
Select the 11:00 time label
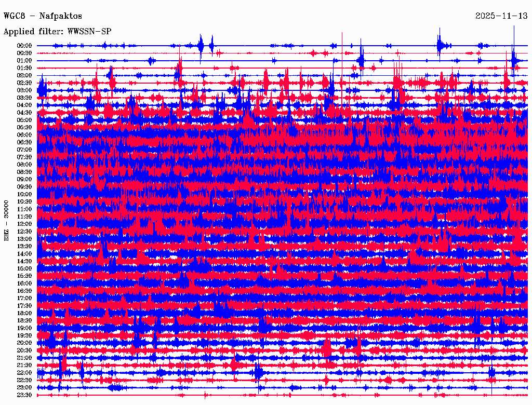(24, 209)
